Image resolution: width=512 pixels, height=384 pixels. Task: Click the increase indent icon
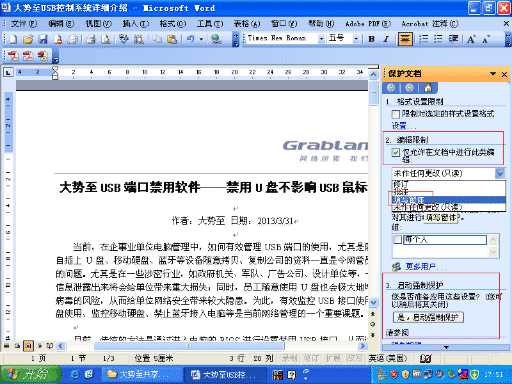click(x=453, y=39)
